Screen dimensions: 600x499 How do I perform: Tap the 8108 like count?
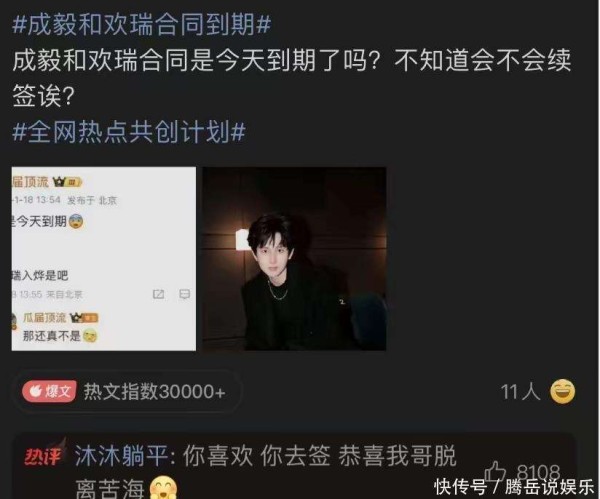(x=538, y=471)
